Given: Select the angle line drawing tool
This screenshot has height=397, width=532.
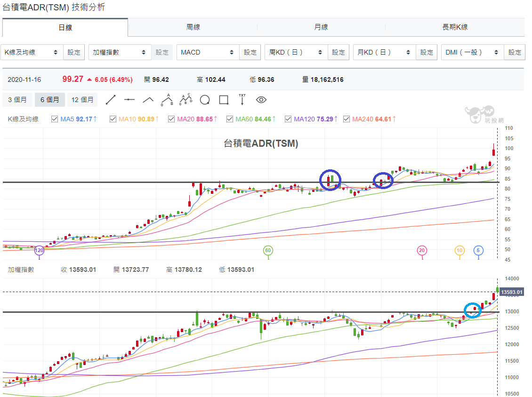Looking at the screenshot, I should 148,100.
